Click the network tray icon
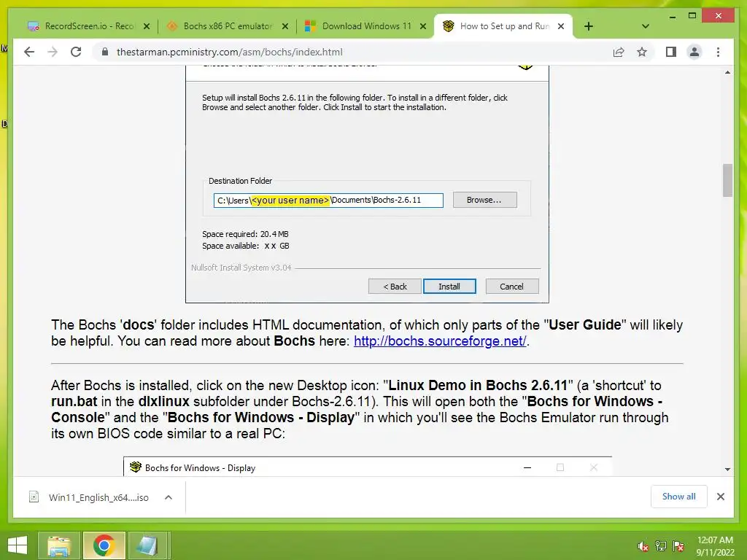This screenshot has height=560, width=747. click(660, 546)
